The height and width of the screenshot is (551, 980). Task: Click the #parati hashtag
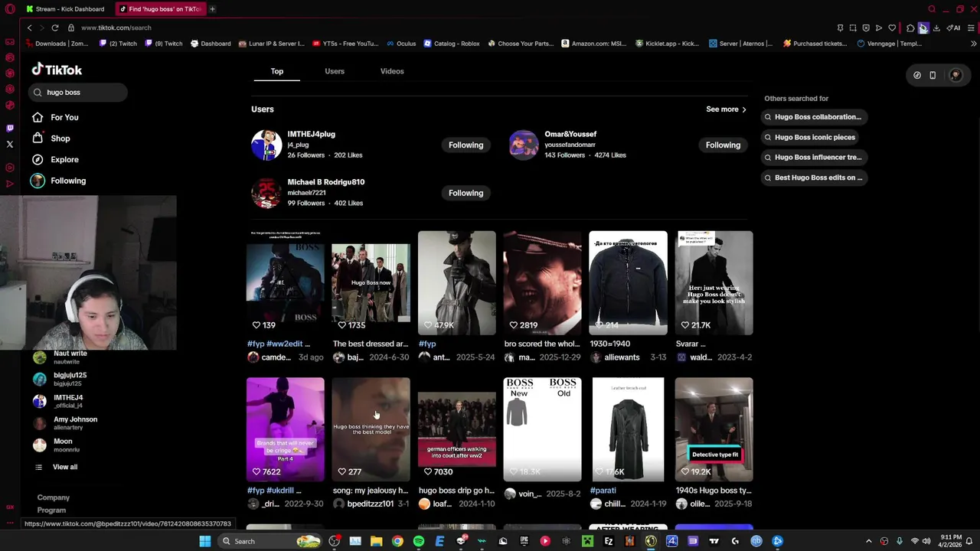point(603,491)
